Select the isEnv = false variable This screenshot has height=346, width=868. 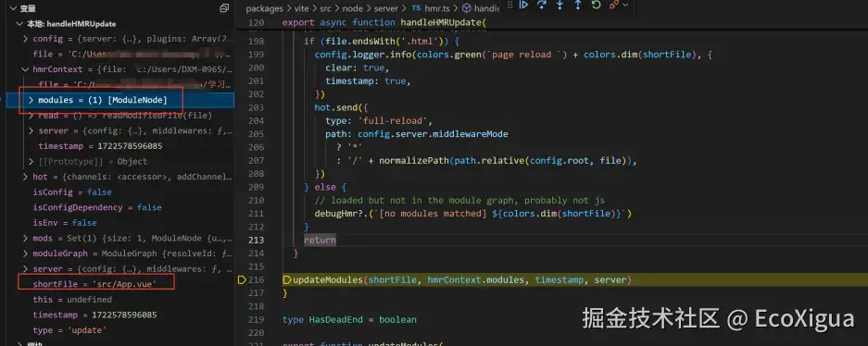pyautogui.click(x=65, y=223)
